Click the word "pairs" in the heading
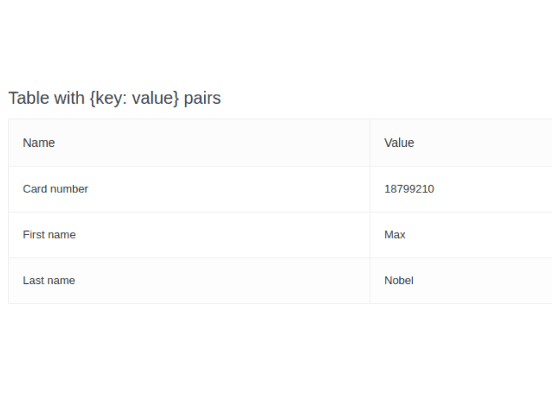The height and width of the screenshot is (408, 552). pyautogui.click(x=202, y=99)
